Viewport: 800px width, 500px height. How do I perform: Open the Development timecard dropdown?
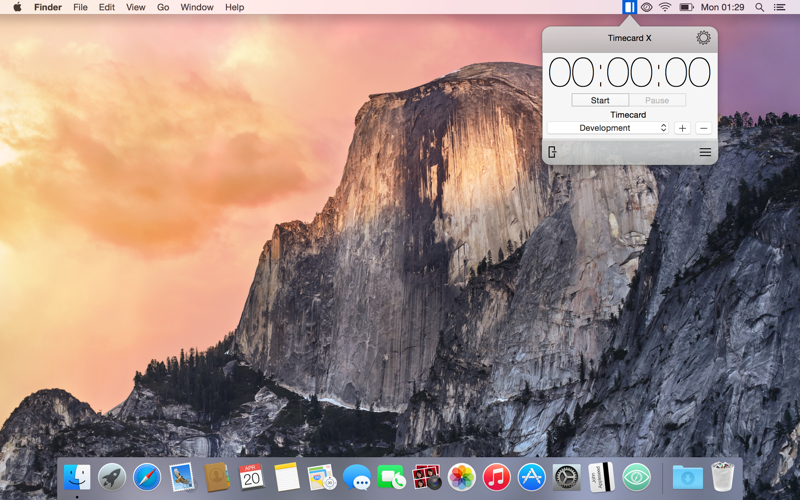coord(608,128)
